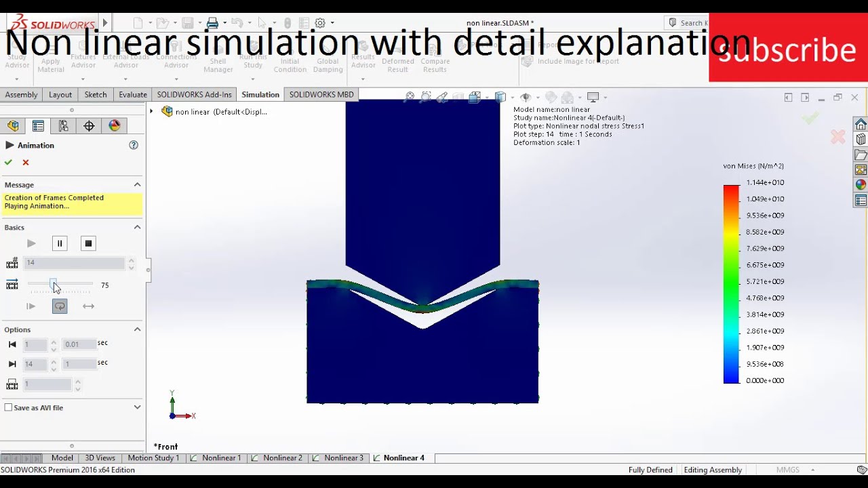The height and width of the screenshot is (488, 868).
Task: Select the Nonlinear 4 study tab
Action: tap(399, 458)
